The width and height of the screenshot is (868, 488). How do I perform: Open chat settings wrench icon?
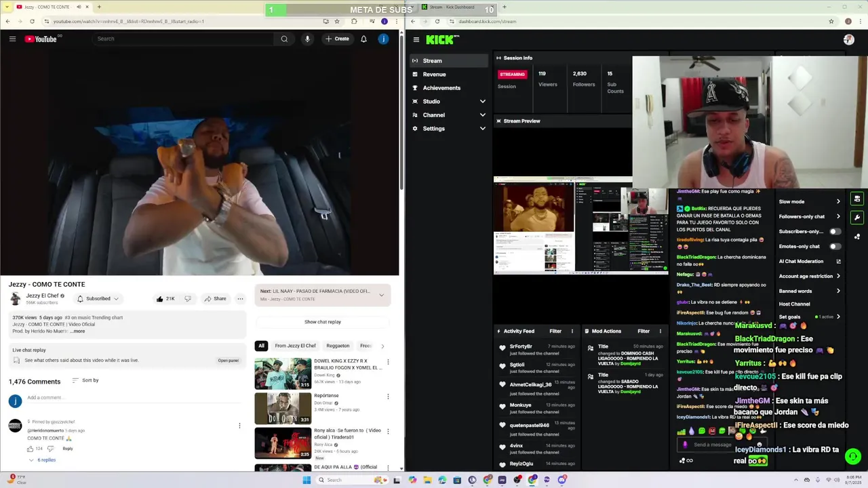pos(857,218)
